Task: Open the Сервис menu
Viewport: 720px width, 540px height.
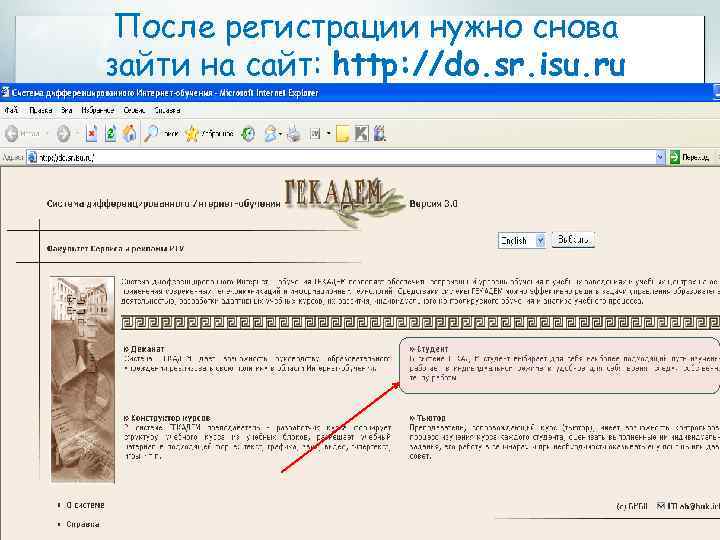Action: point(134,110)
